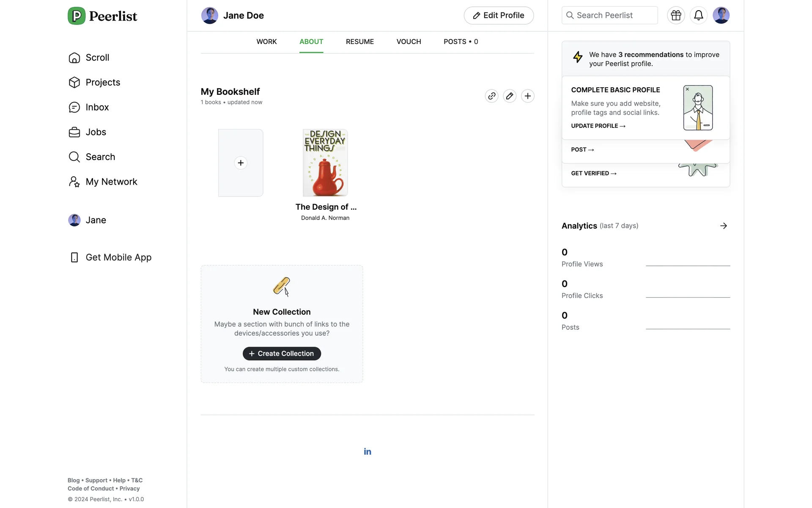Open the top-right profile avatar menu
The width and height of the screenshot is (812, 508).
[721, 16]
